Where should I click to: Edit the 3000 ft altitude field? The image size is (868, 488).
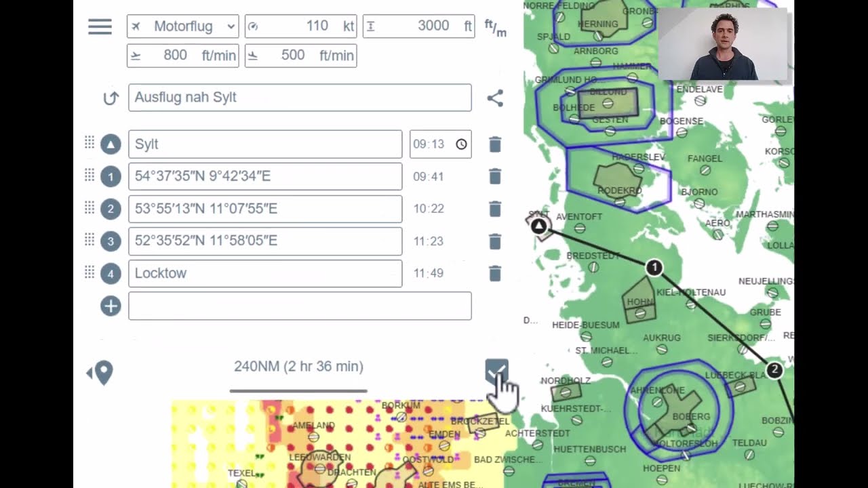(x=418, y=26)
